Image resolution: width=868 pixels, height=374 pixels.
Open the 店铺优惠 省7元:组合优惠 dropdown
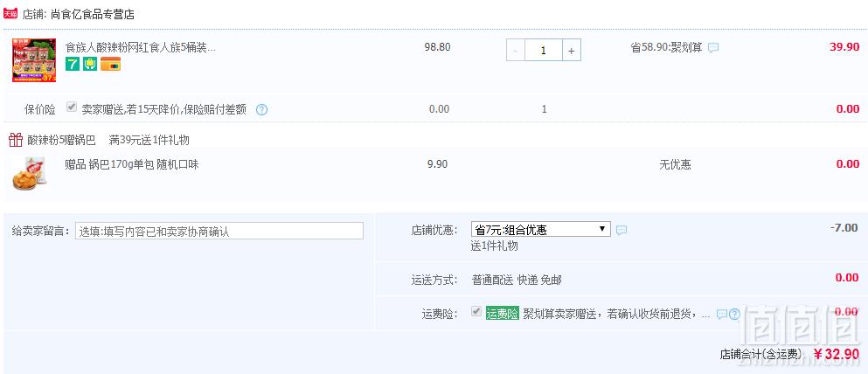pos(541,229)
